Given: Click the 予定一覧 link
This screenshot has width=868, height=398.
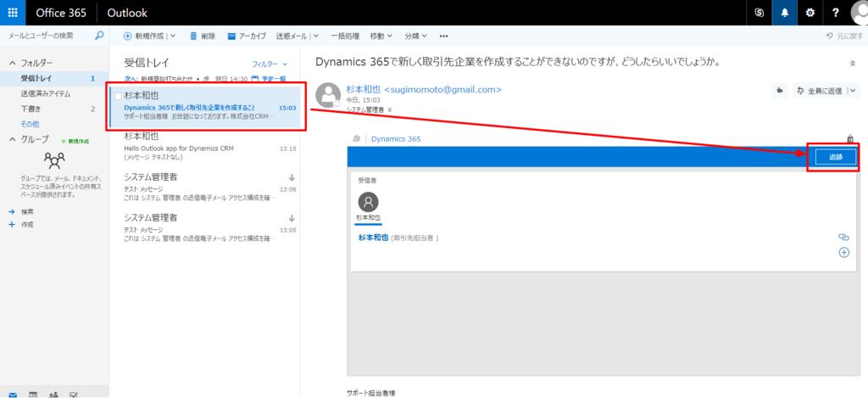Looking at the screenshot, I should (x=275, y=78).
